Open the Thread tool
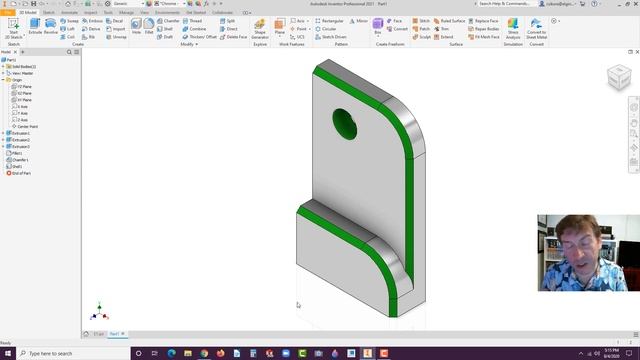Viewport: 640px width, 360px height. tap(192, 21)
